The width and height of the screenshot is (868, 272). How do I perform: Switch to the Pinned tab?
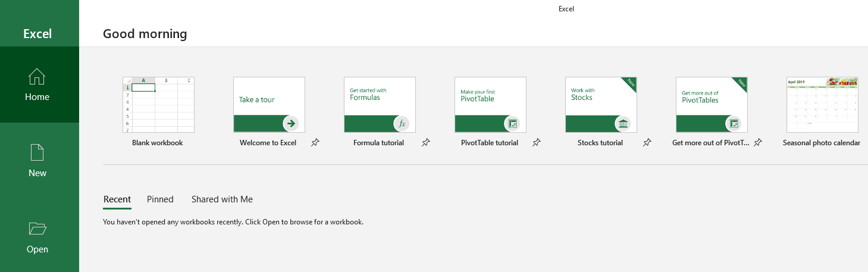click(x=160, y=199)
